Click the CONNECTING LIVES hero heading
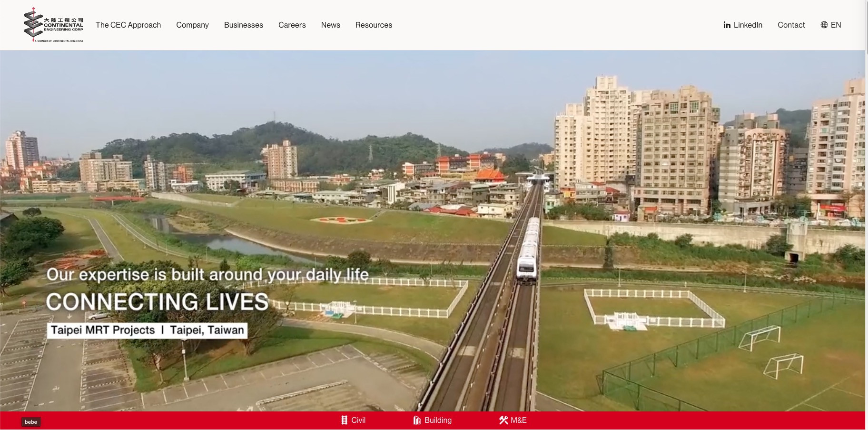 157,302
